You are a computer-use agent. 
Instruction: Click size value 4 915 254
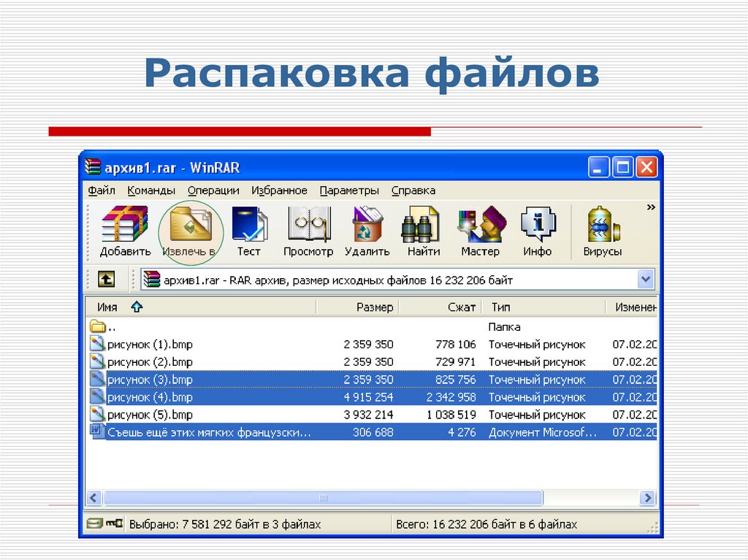(x=368, y=397)
